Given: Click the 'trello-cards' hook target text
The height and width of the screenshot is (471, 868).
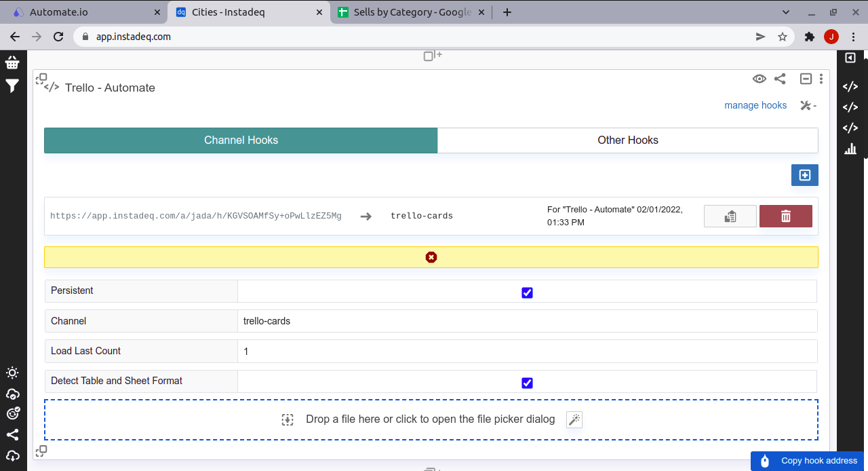Looking at the screenshot, I should (x=422, y=216).
